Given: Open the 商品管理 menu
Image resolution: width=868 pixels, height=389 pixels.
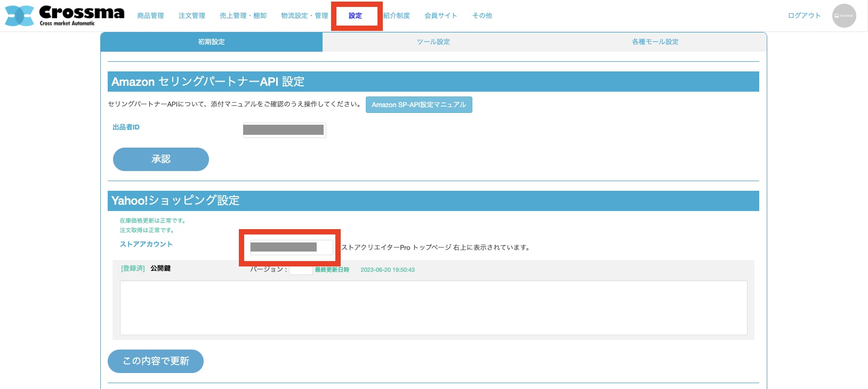Looking at the screenshot, I should point(150,15).
